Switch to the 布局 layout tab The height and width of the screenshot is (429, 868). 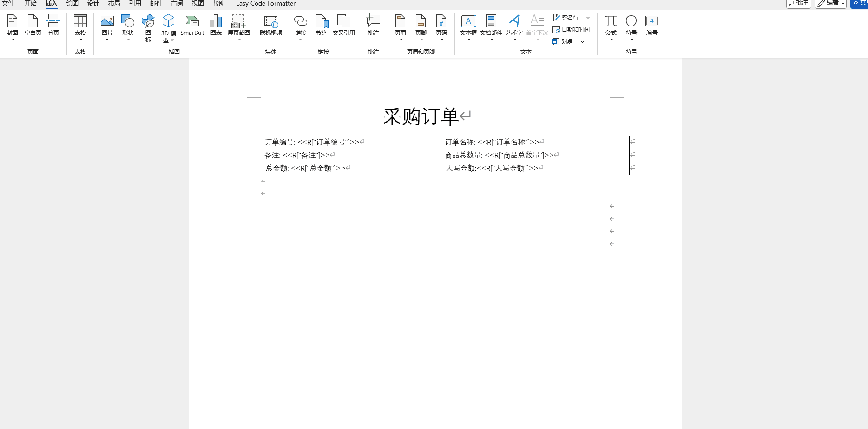114,3
